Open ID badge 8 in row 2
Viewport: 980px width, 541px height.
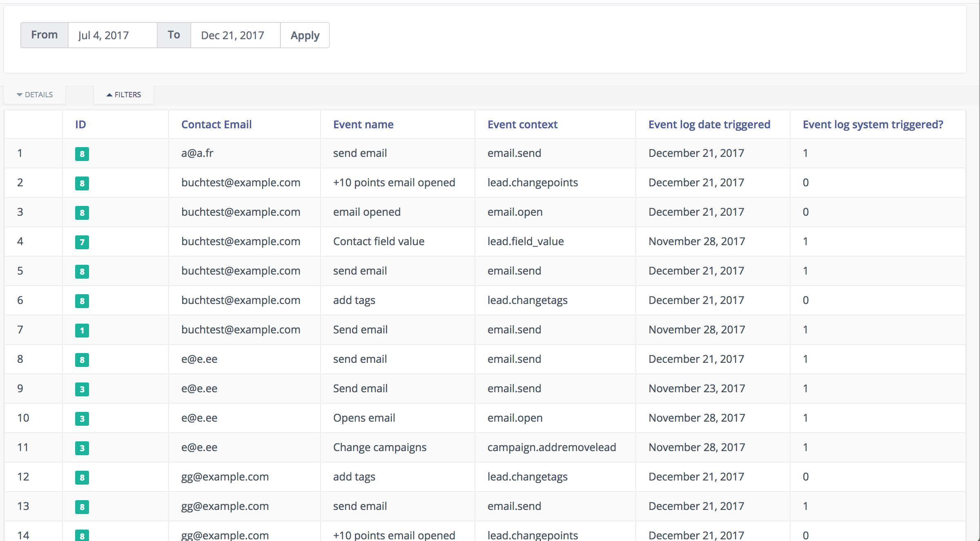pos(82,183)
